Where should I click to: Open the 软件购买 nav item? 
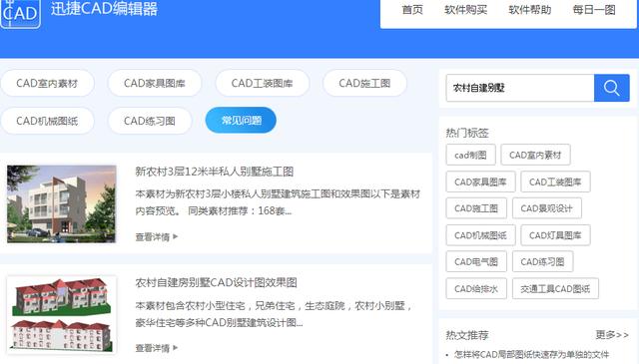[x=466, y=10]
